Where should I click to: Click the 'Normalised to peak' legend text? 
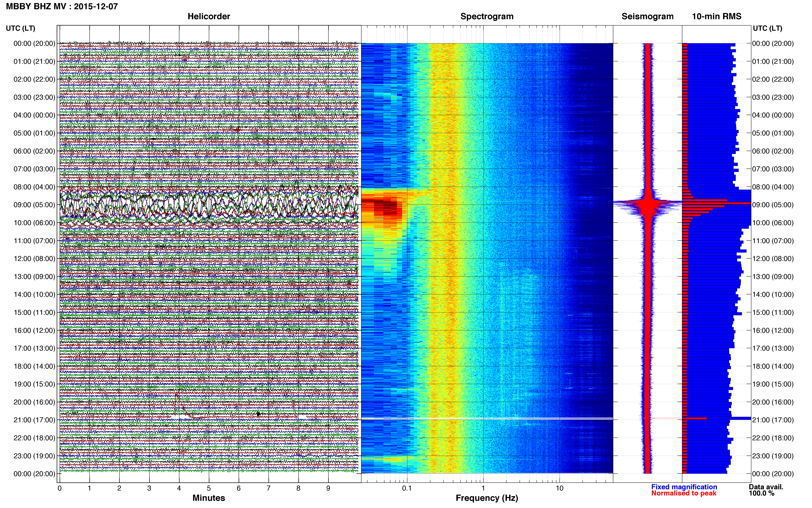point(684,493)
